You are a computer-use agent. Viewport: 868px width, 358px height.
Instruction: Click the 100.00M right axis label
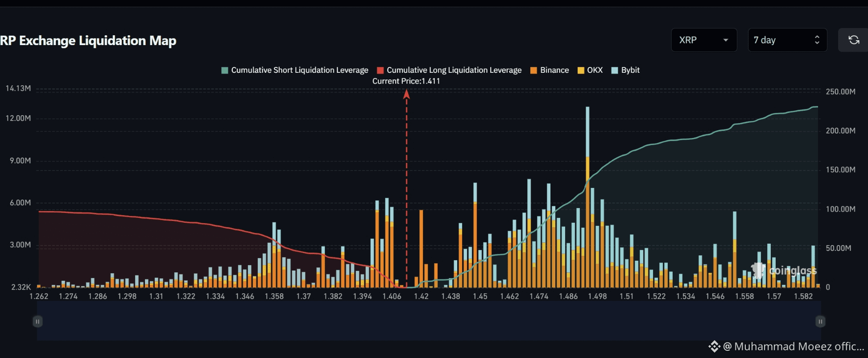point(841,209)
